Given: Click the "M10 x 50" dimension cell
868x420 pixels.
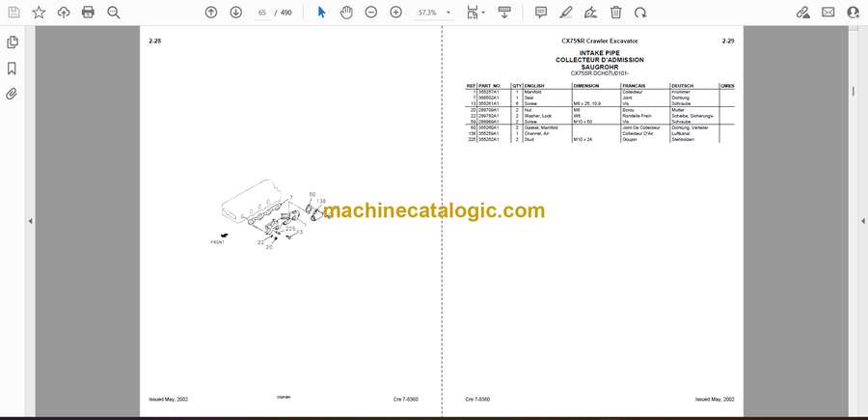Looking at the screenshot, I should (x=583, y=122).
